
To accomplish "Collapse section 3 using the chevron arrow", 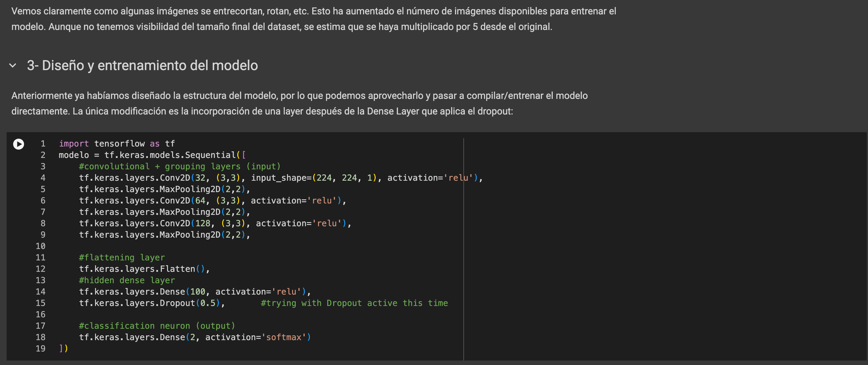I will pos(13,65).
